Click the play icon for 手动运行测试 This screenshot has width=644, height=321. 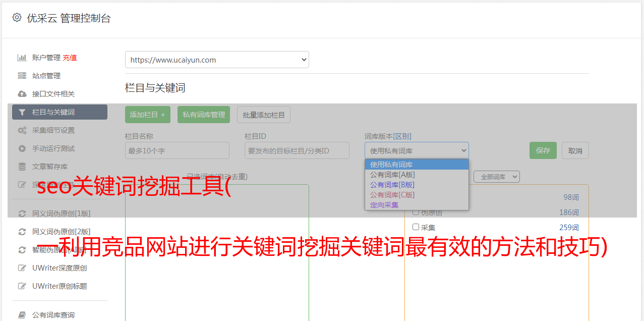point(22,148)
